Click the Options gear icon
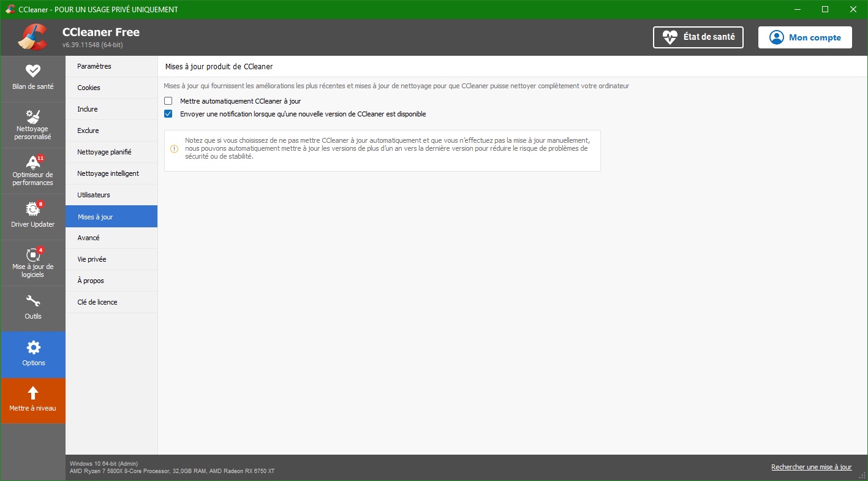 pos(33,348)
